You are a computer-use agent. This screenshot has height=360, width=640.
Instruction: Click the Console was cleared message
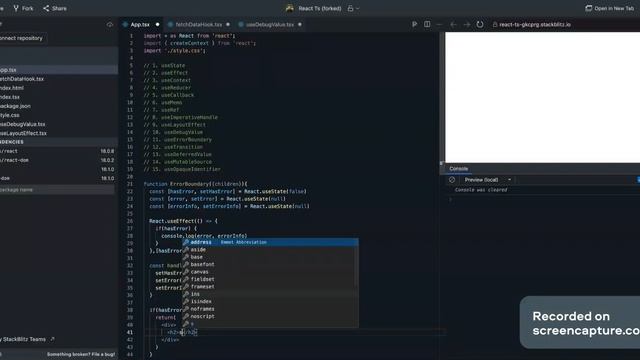[x=481, y=190]
